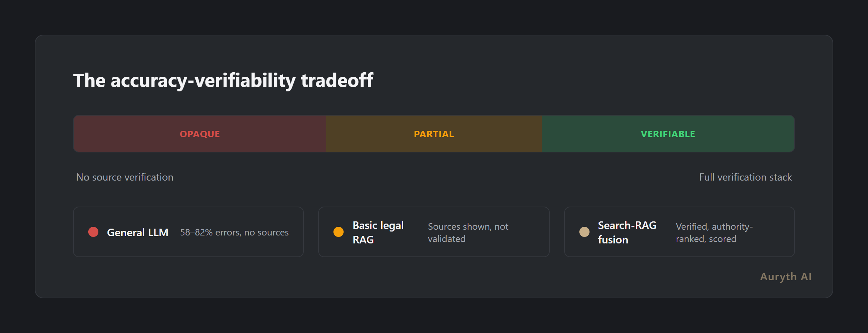Select the VERIFIABLE segment on the tradeoff bar

(667, 134)
